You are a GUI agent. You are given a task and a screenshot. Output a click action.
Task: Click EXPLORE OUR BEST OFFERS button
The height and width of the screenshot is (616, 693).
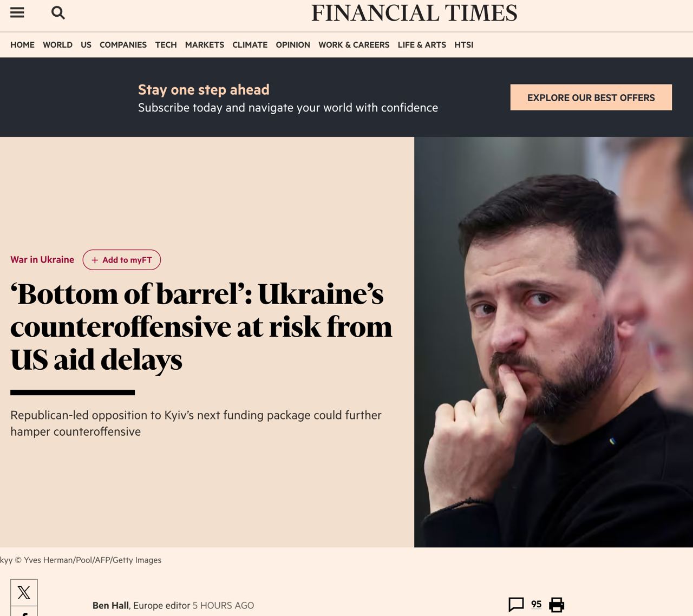(591, 97)
